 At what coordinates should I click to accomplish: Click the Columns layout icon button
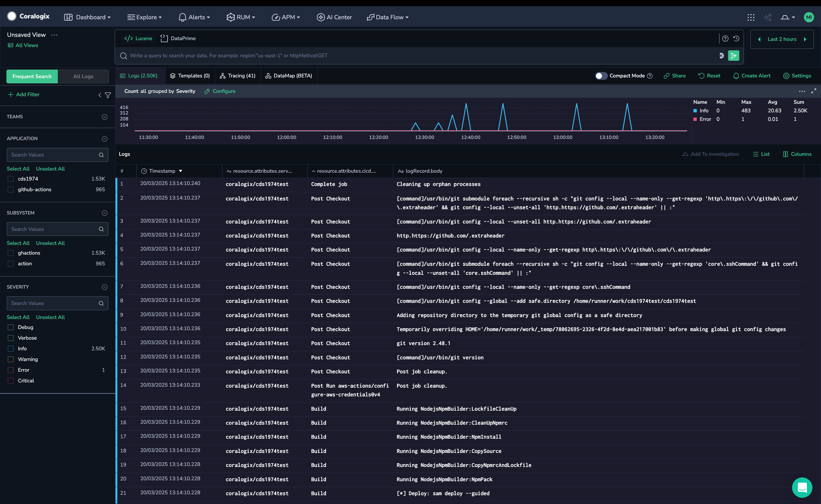tap(797, 154)
